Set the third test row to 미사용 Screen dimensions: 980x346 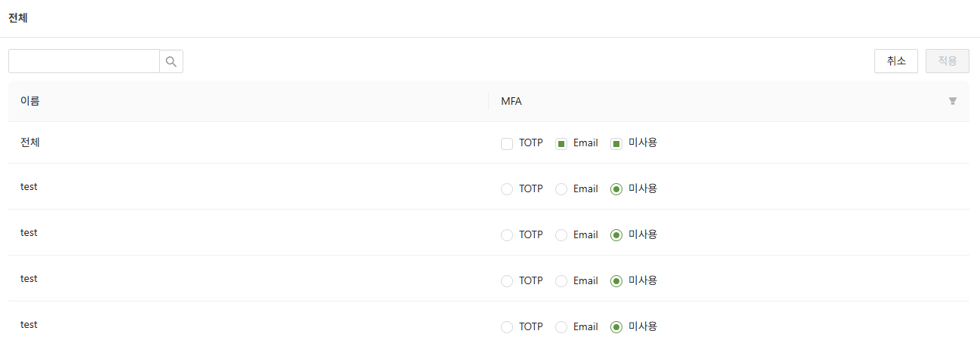[616, 281]
